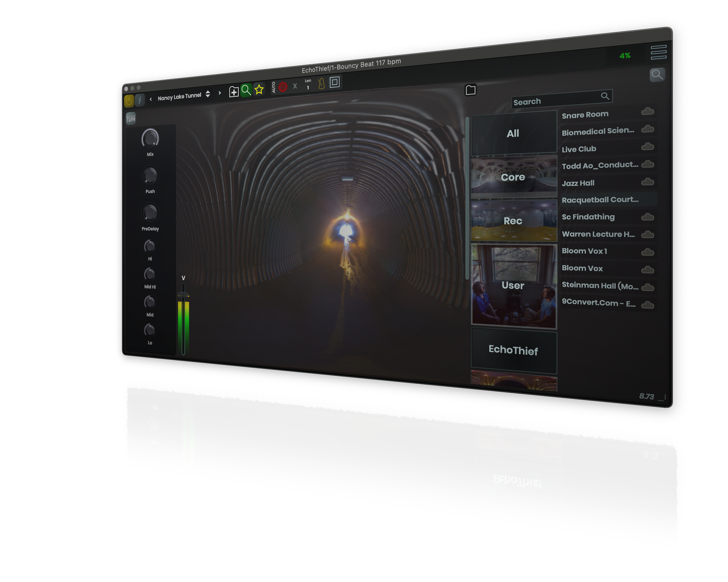Select the Live Club preset
728x582 pixels.
(609, 148)
